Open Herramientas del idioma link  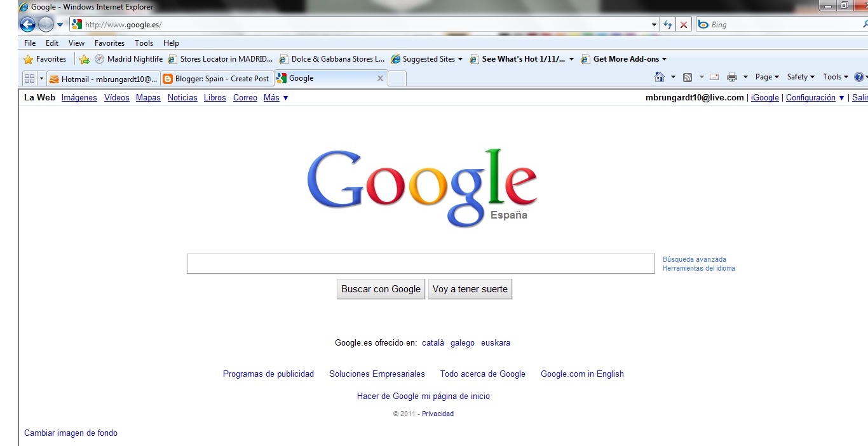[699, 268]
